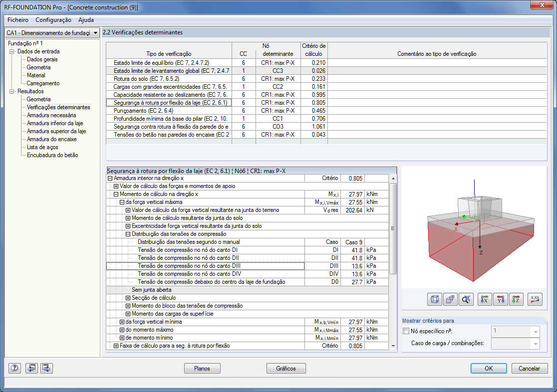Viewport: 557px width, 392px height.
Task: Enable the 'Nó específico nº' checkbox
Action: point(406,331)
